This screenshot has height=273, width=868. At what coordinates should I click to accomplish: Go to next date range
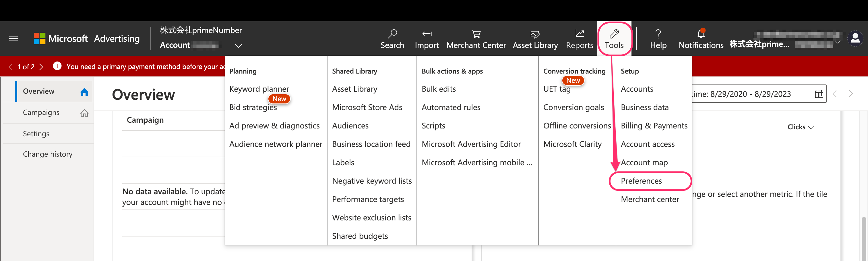[x=851, y=94]
